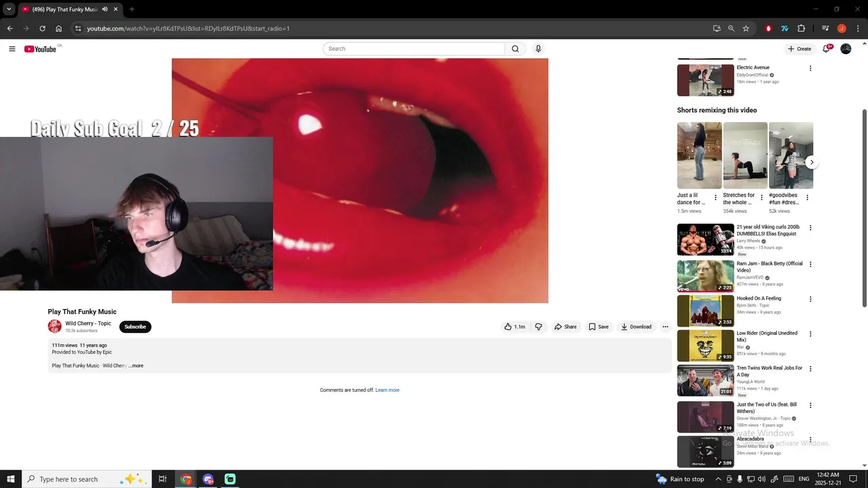
Task: Expand description with ...more
Action: pyautogui.click(x=136, y=366)
